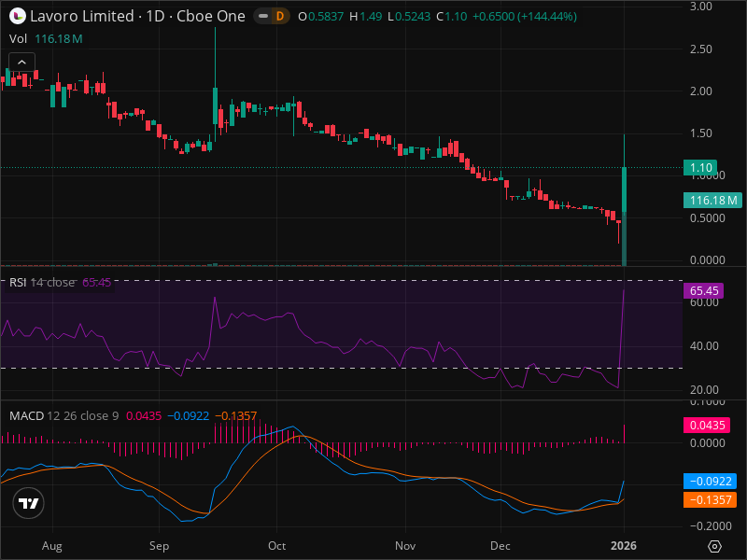The height and width of the screenshot is (560, 747).
Task: Click the 20.00 RSI scale value
Action: [x=704, y=390]
